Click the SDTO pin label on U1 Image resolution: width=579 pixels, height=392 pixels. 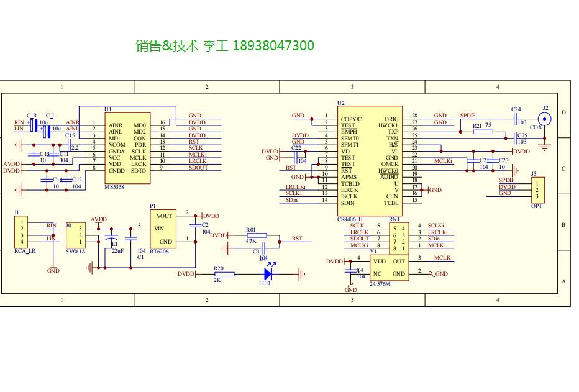click(x=139, y=171)
